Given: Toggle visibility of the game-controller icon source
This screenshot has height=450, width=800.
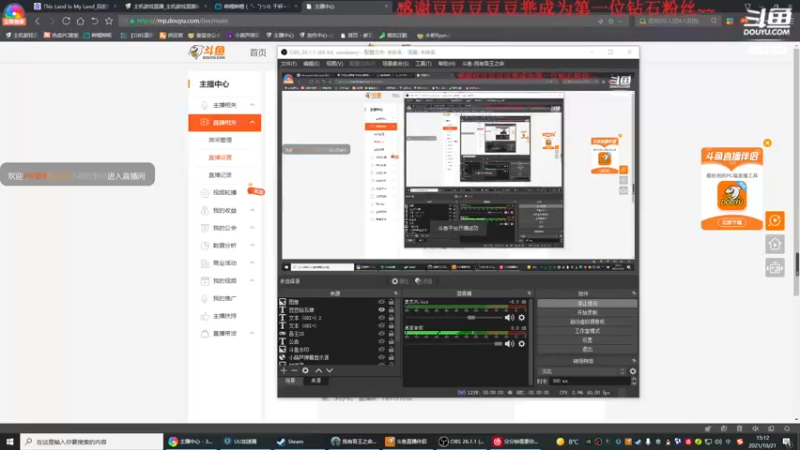Looking at the screenshot, I should click(x=381, y=334).
